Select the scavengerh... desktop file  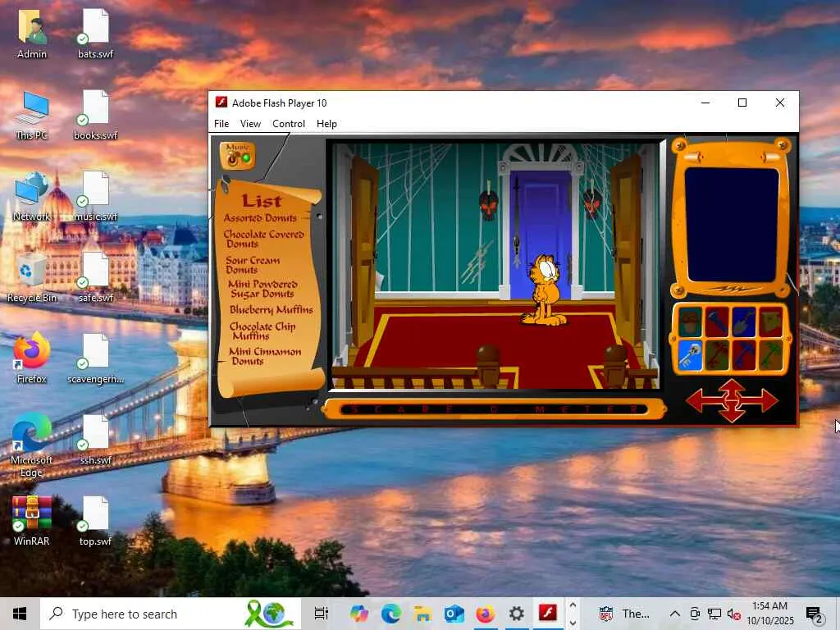(95, 359)
